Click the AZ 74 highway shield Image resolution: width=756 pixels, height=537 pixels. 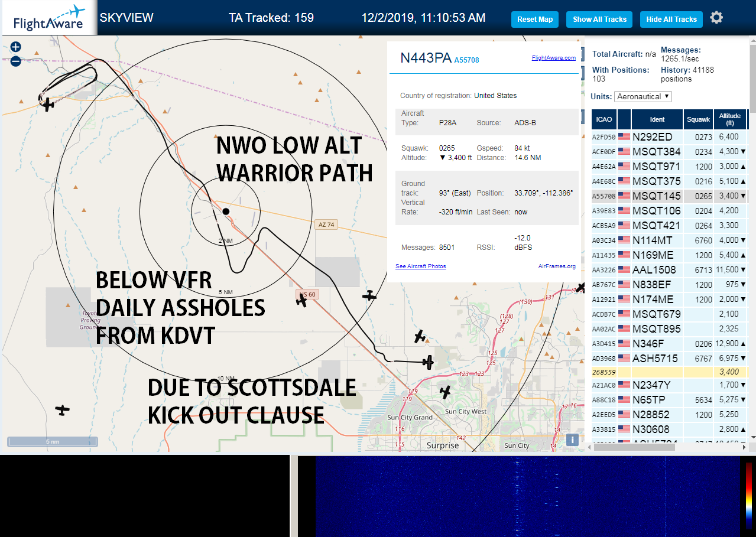click(326, 224)
